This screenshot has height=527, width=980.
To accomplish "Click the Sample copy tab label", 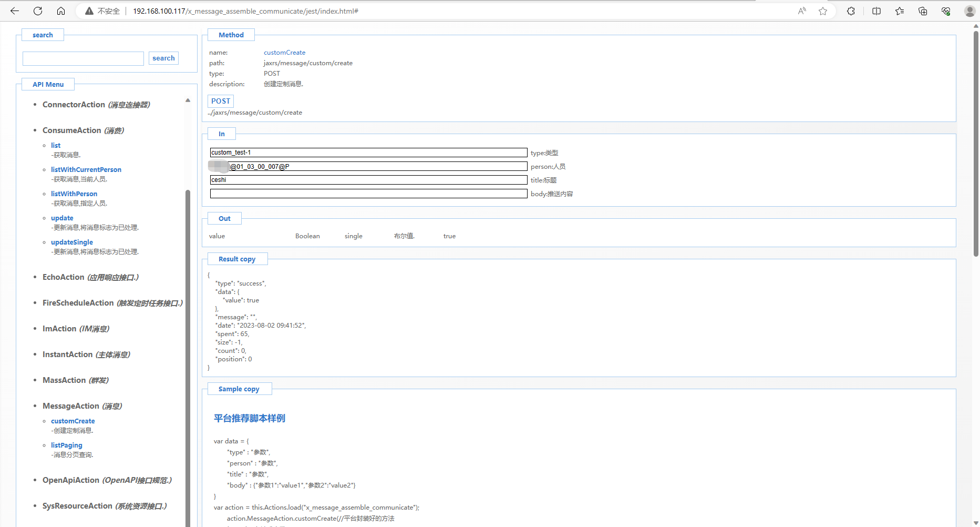I will (x=239, y=389).
